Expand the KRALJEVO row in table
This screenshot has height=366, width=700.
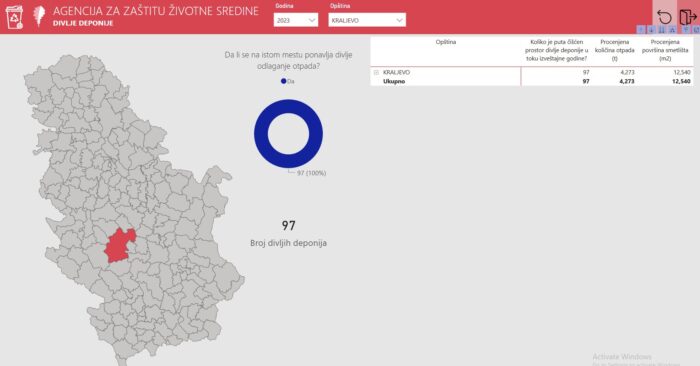pyautogui.click(x=376, y=72)
